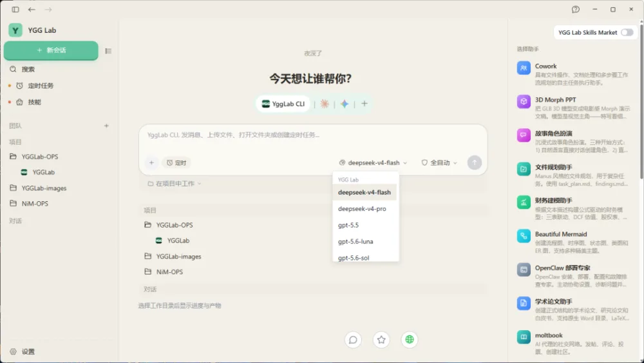Choose gpt-5.6-luna in model list

point(365,242)
